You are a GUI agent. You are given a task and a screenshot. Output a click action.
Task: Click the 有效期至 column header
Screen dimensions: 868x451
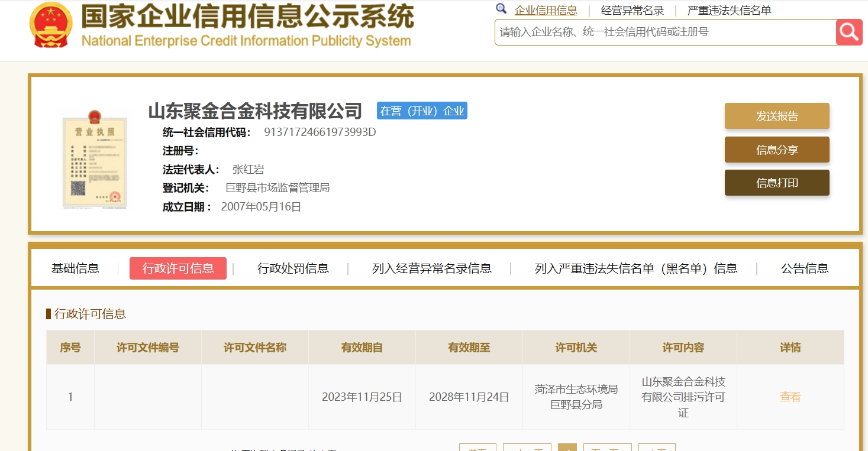(469, 348)
